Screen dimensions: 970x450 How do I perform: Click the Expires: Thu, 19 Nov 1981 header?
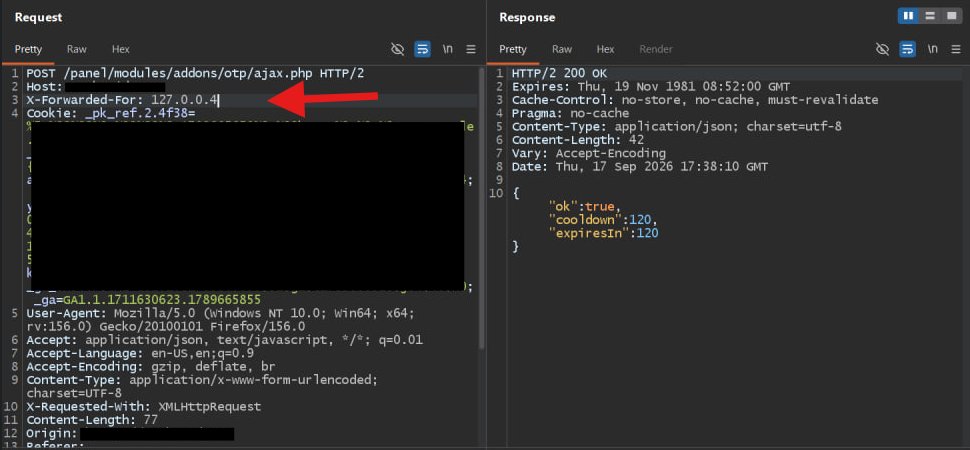(651, 87)
